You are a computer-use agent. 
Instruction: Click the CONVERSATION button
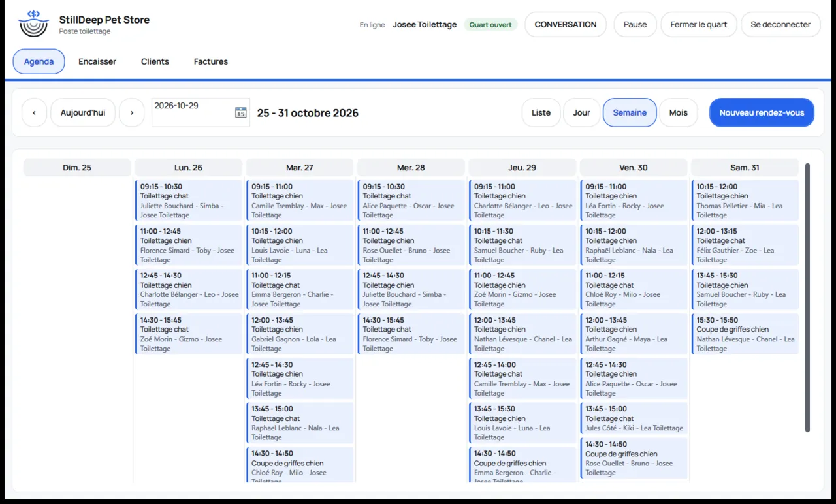pyautogui.click(x=566, y=24)
